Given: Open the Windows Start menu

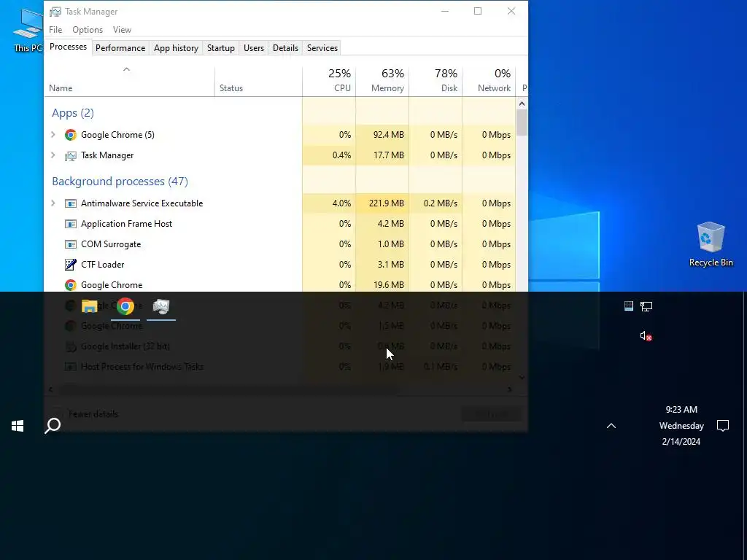Looking at the screenshot, I should click(x=18, y=426).
